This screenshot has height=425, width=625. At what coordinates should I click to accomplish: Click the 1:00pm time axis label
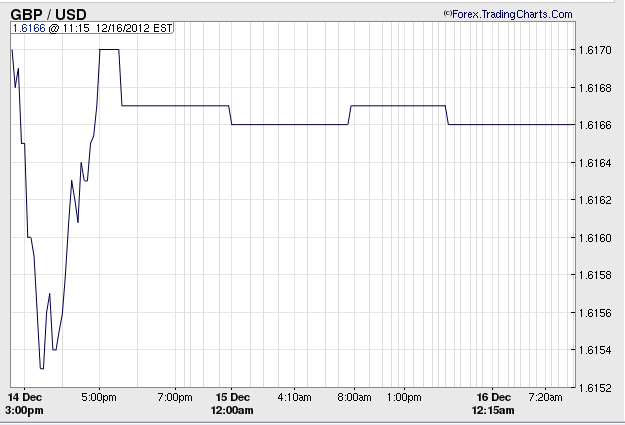[404, 397]
